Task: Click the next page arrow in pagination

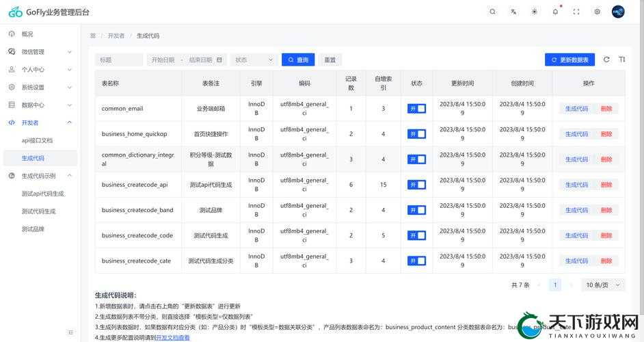Action: 572,285
